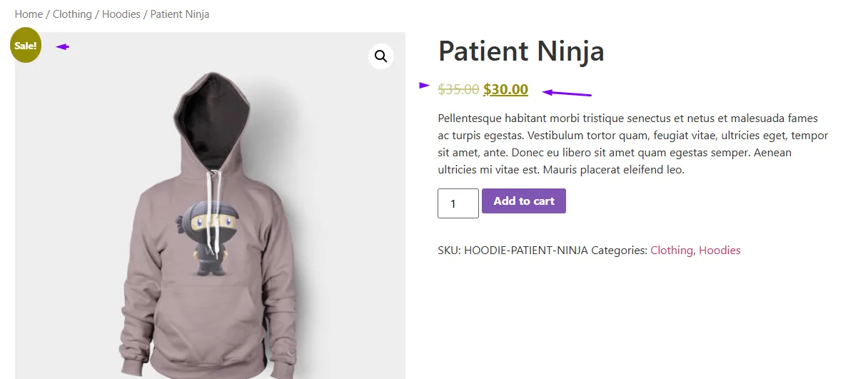Click the small purple arrowhead left of the price

click(x=424, y=85)
